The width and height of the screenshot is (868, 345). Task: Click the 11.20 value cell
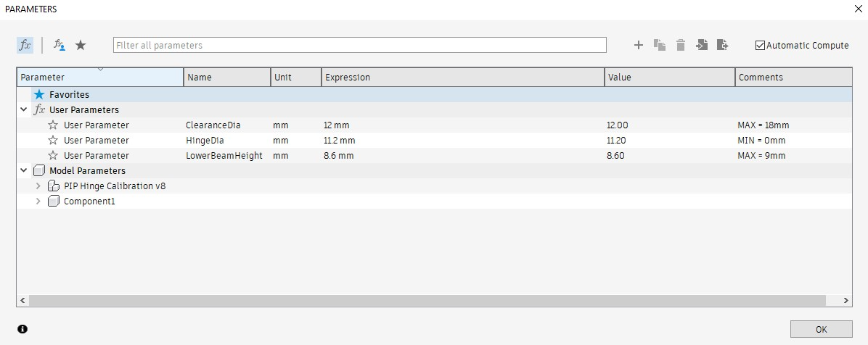[x=617, y=141]
